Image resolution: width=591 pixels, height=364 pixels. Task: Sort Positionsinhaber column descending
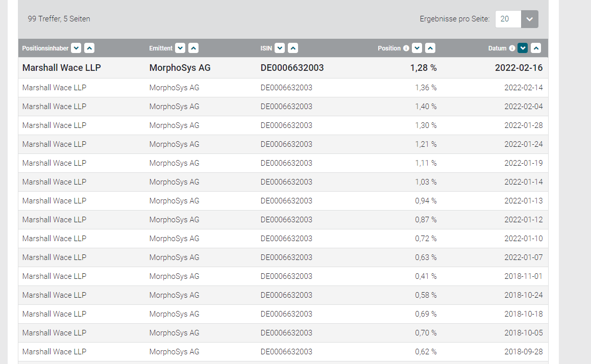click(76, 48)
